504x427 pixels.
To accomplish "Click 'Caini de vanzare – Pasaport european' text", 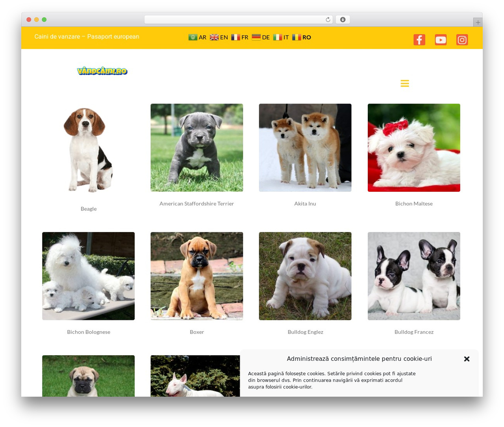I will [x=87, y=37].
